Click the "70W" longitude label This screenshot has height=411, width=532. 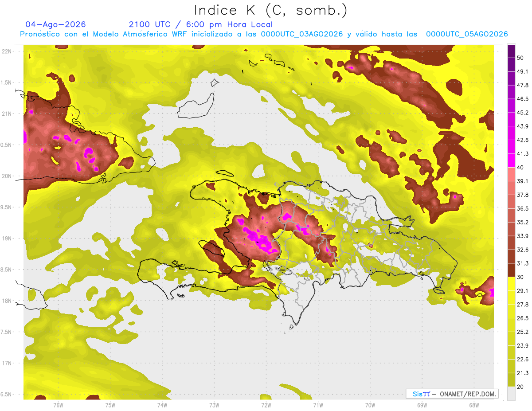pos(370,405)
